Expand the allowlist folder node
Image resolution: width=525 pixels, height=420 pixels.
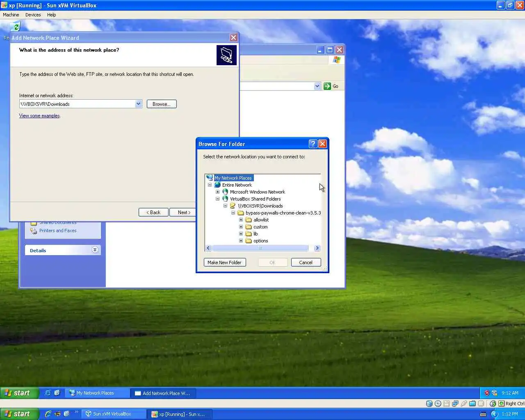coord(241,220)
